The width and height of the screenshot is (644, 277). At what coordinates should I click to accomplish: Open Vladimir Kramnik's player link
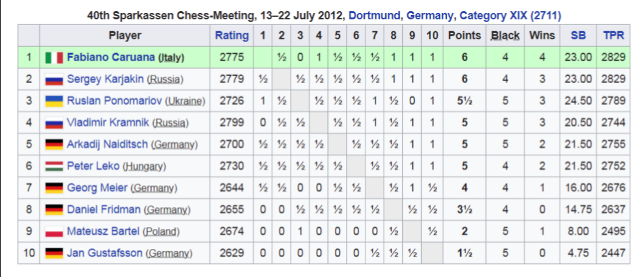pyautogui.click(x=108, y=123)
